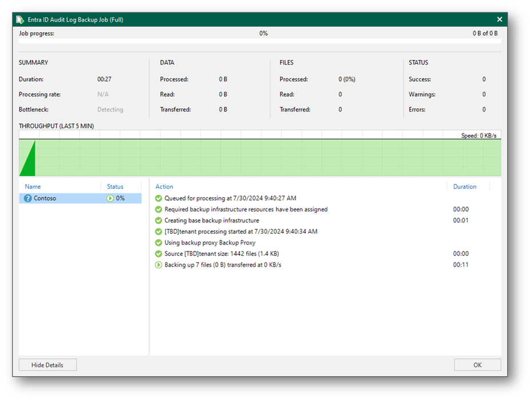Screen dimensions: 532x401
Task: Click the Action column header
Action: 164,187
